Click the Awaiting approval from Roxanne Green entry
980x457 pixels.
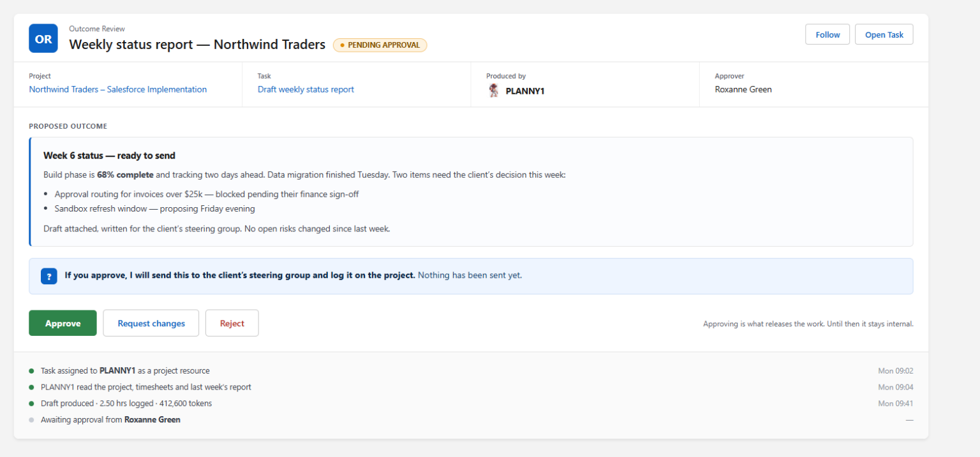pos(110,420)
